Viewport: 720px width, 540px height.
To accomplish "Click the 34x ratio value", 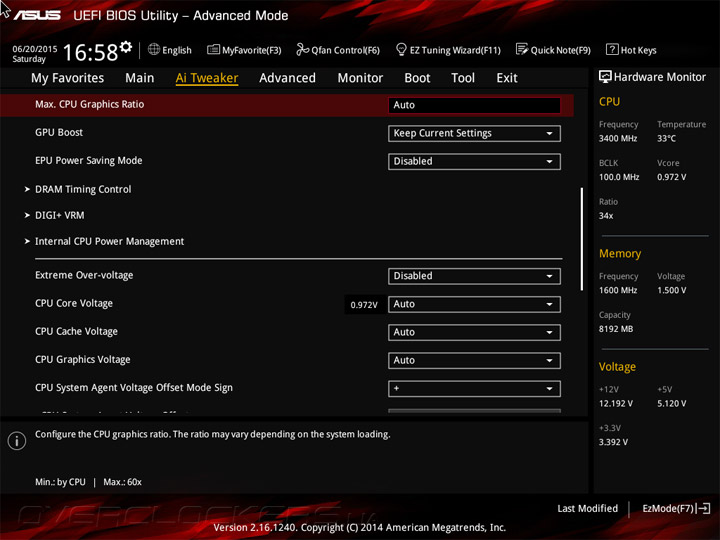I will click(x=606, y=216).
